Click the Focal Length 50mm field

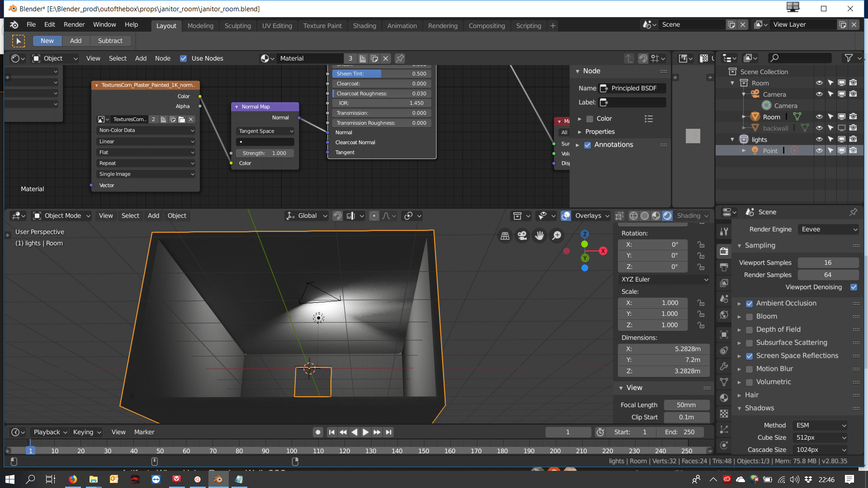click(x=686, y=405)
